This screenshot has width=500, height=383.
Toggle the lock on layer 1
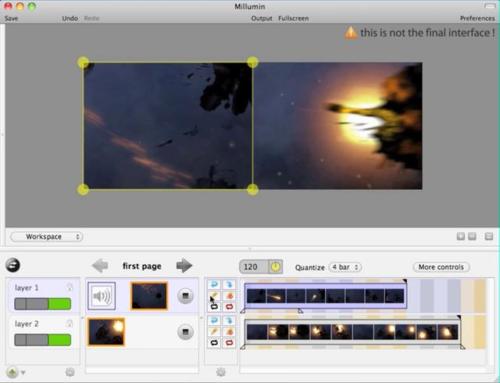pyautogui.click(x=70, y=287)
